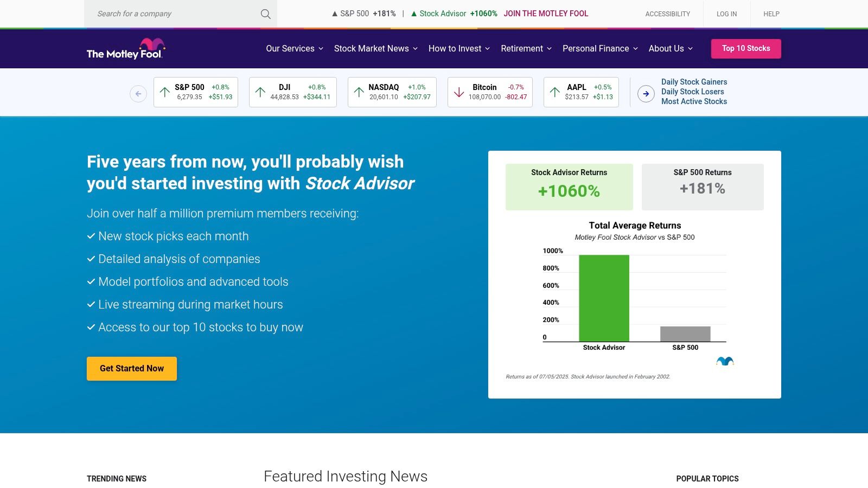Open the AAPL ticker card

click(581, 92)
